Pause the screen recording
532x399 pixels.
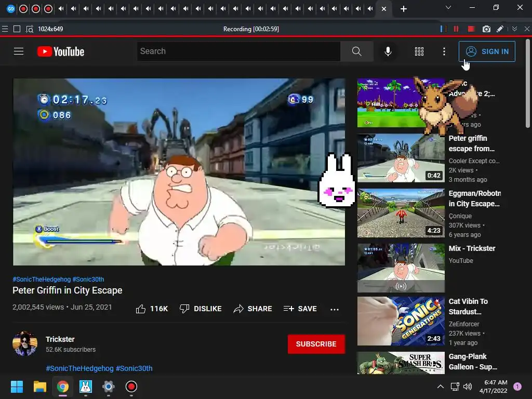click(x=456, y=29)
